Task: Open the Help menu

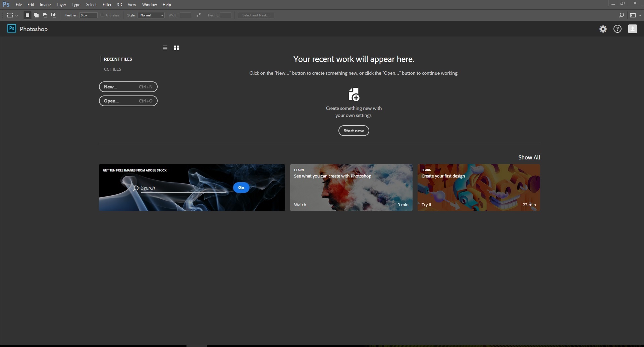Action: 167,5
